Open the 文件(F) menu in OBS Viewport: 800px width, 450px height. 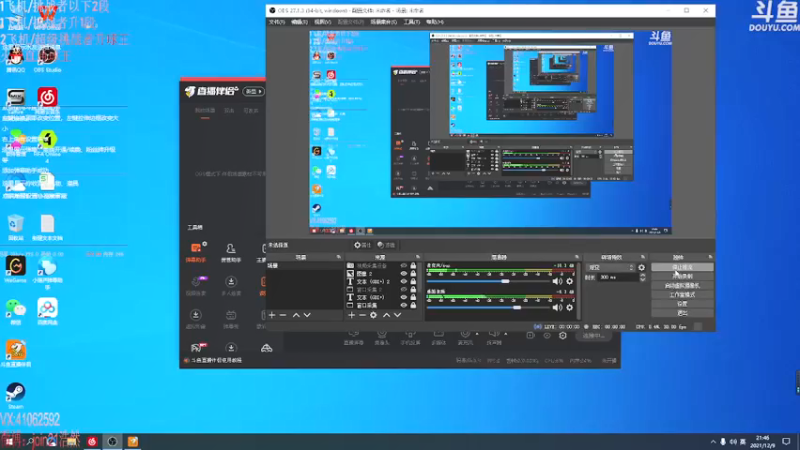pyautogui.click(x=277, y=22)
